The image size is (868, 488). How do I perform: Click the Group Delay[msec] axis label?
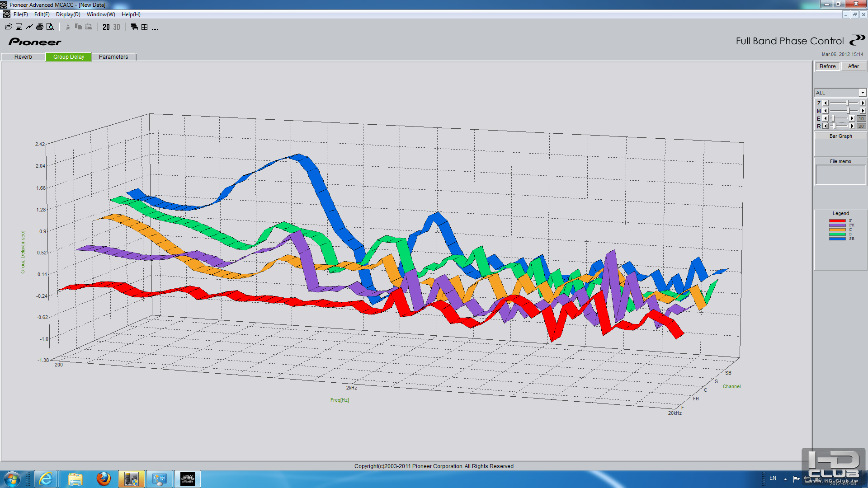[x=23, y=252]
